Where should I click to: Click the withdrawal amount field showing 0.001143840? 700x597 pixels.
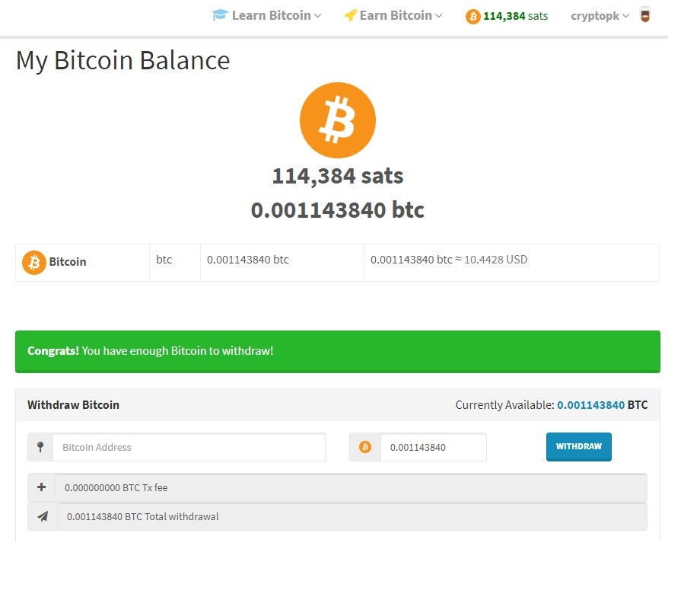(x=433, y=447)
